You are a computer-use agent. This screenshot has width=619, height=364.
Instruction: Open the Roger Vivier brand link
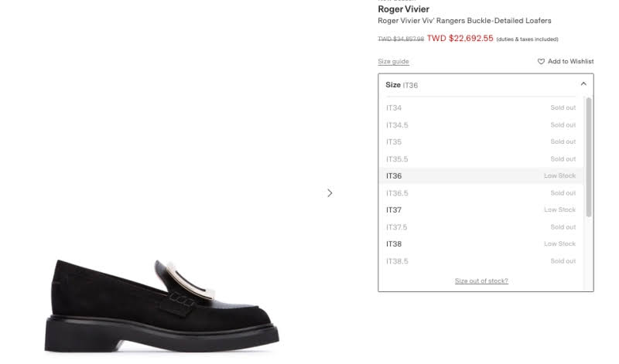[x=403, y=9]
